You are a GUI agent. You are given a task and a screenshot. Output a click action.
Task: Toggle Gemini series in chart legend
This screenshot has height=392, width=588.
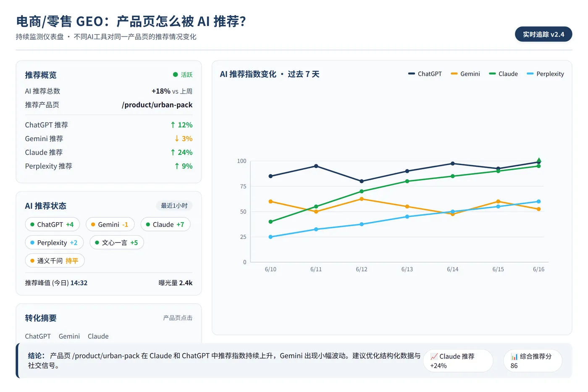(x=465, y=74)
